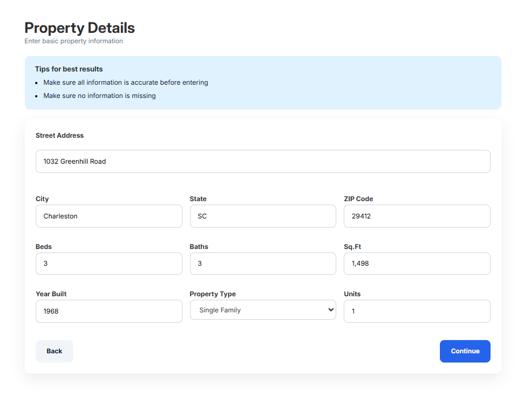
Task: Click the Baths input field
Action: click(x=263, y=263)
